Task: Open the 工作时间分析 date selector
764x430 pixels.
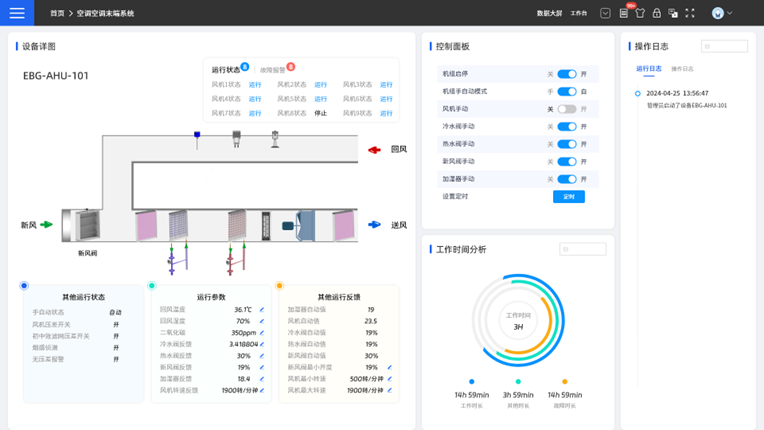Action: click(583, 249)
